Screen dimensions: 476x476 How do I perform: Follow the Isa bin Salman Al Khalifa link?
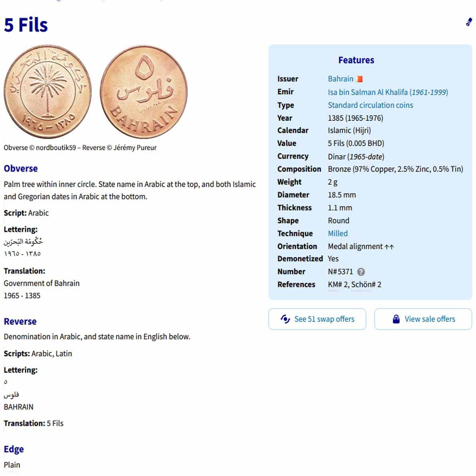(x=387, y=92)
